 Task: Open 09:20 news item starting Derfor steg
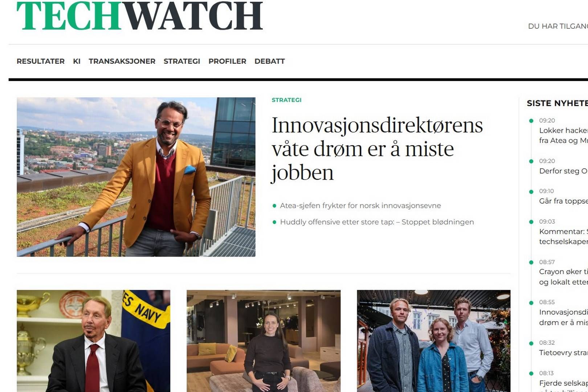[563, 171]
